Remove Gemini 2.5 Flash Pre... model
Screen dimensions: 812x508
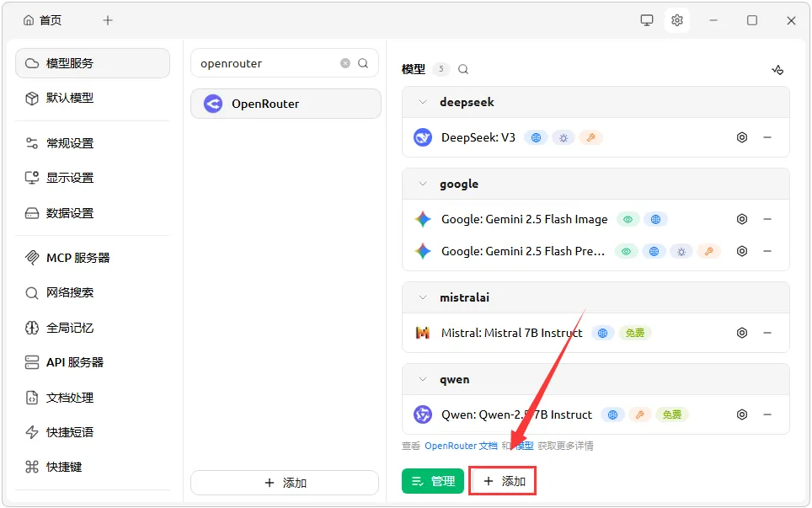coord(767,251)
